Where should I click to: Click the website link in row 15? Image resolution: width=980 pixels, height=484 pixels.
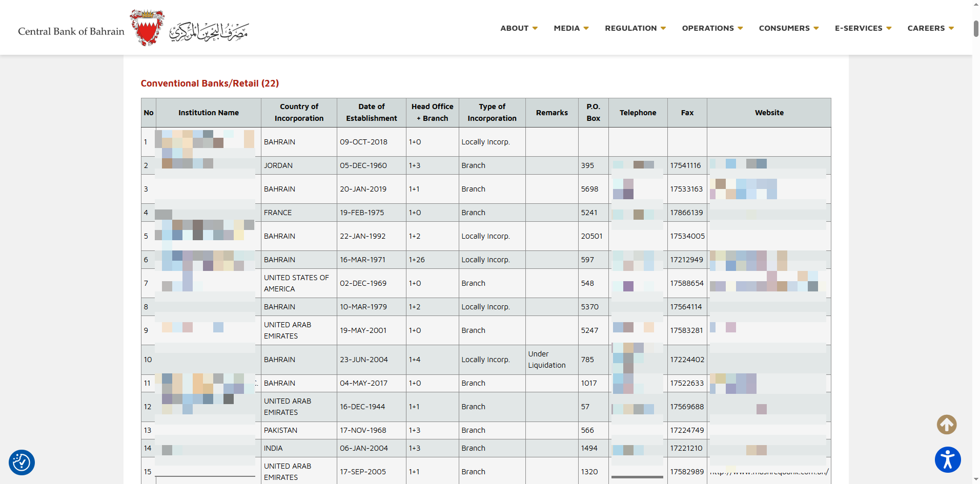click(x=768, y=472)
